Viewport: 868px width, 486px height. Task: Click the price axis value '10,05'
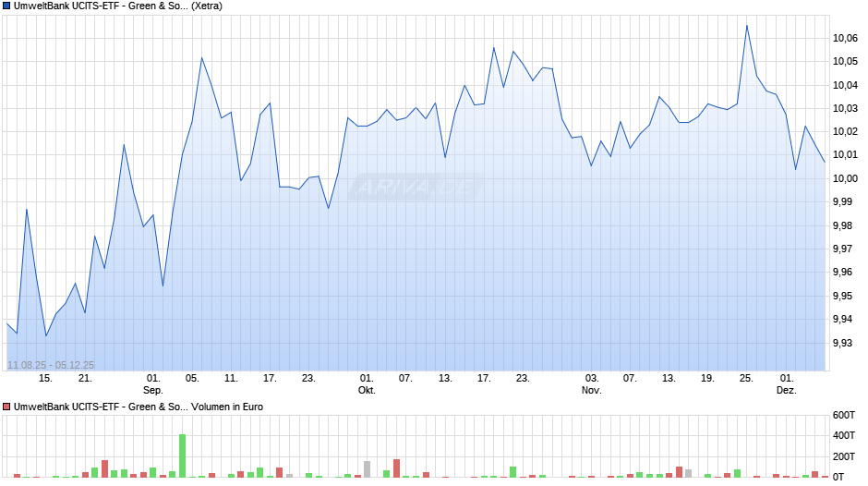(x=845, y=62)
